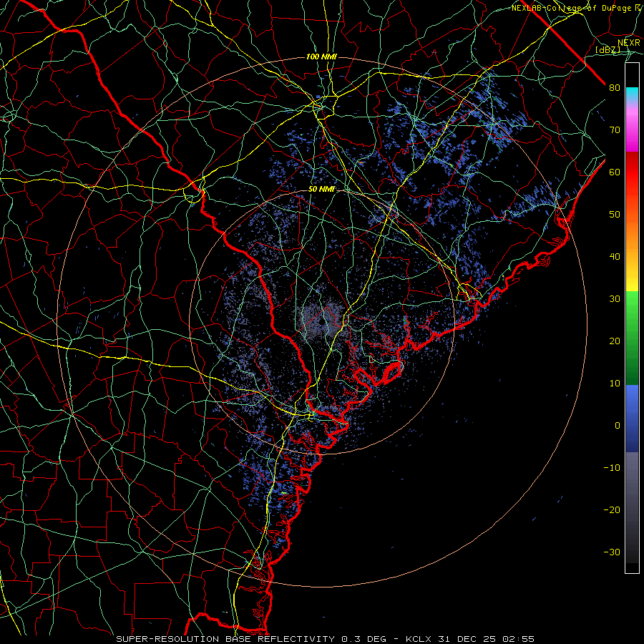
Task: Click the blue band of the reflectivity color bar
Action: pyautogui.click(x=632, y=419)
